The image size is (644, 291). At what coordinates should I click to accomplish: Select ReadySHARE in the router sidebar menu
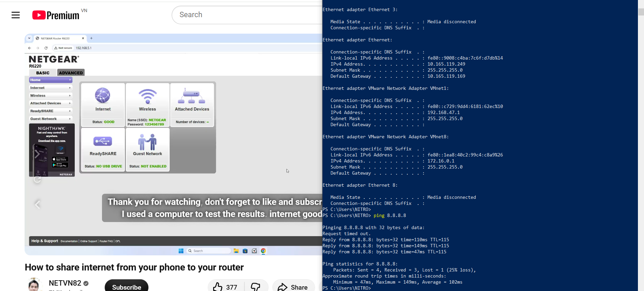(50, 111)
